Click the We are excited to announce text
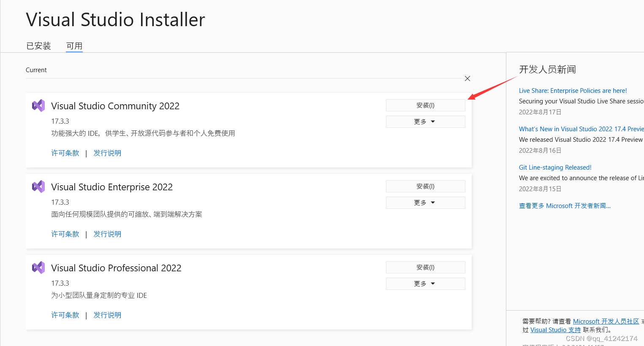Image resolution: width=644 pixels, height=346 pixels. point(582,178)
